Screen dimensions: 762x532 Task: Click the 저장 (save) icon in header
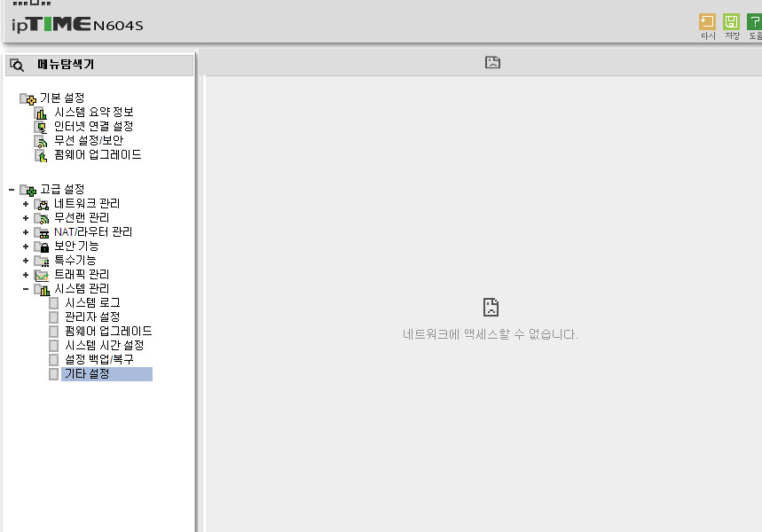tap(731, 22)
